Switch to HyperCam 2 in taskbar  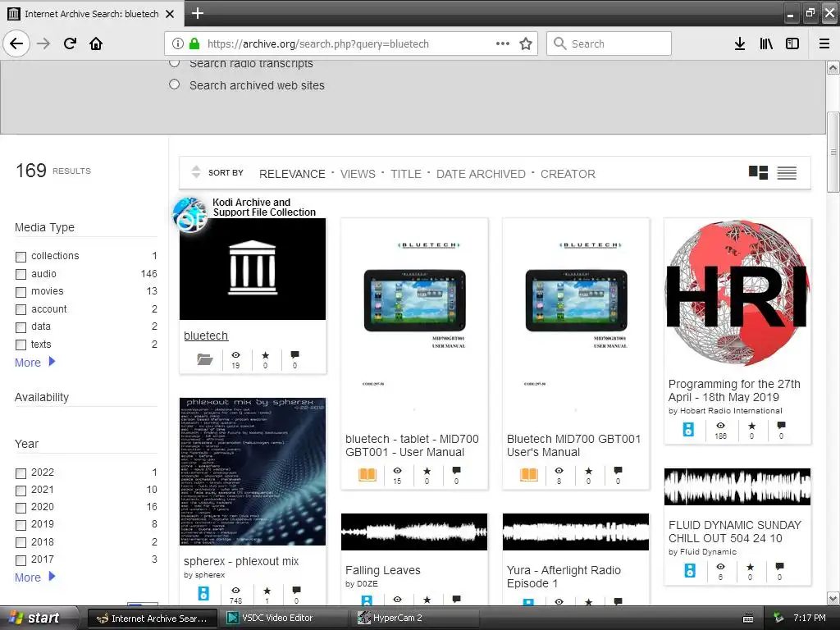[415, 618]
